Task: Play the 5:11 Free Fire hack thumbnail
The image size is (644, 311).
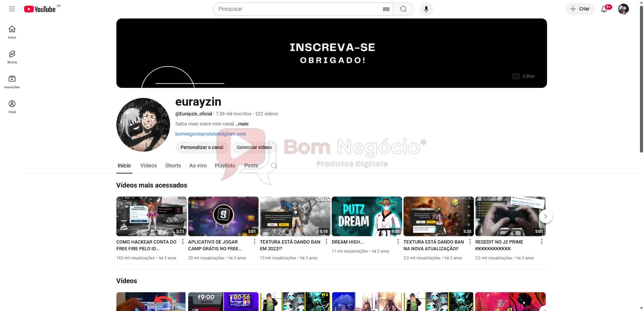Action: 151,216
